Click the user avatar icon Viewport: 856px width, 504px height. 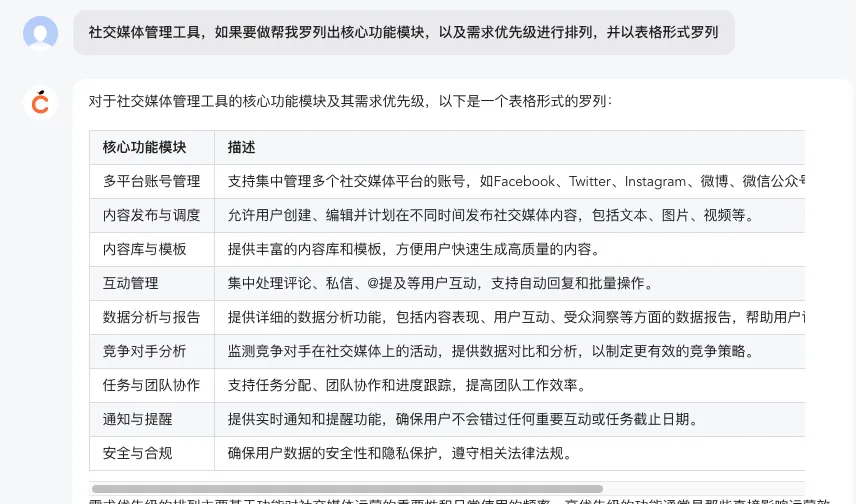click(40, 33)
